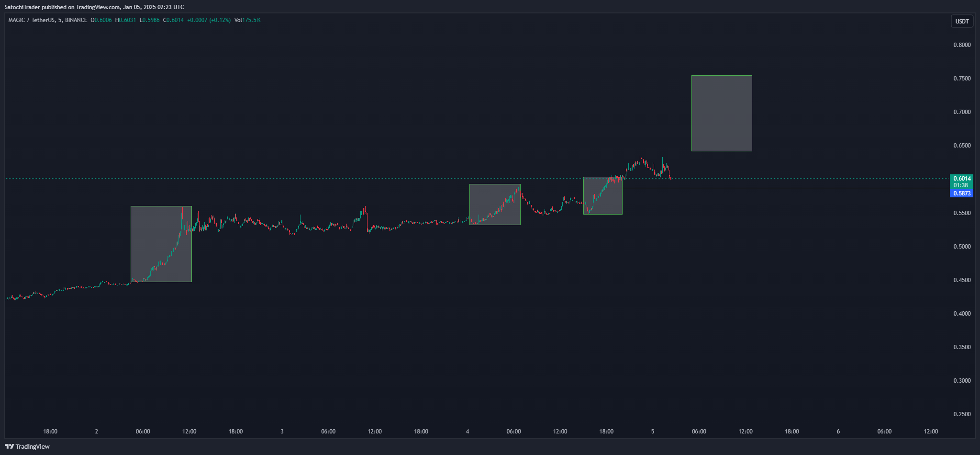Click the 0.3500 price axis label

click(x=962, y=347)
